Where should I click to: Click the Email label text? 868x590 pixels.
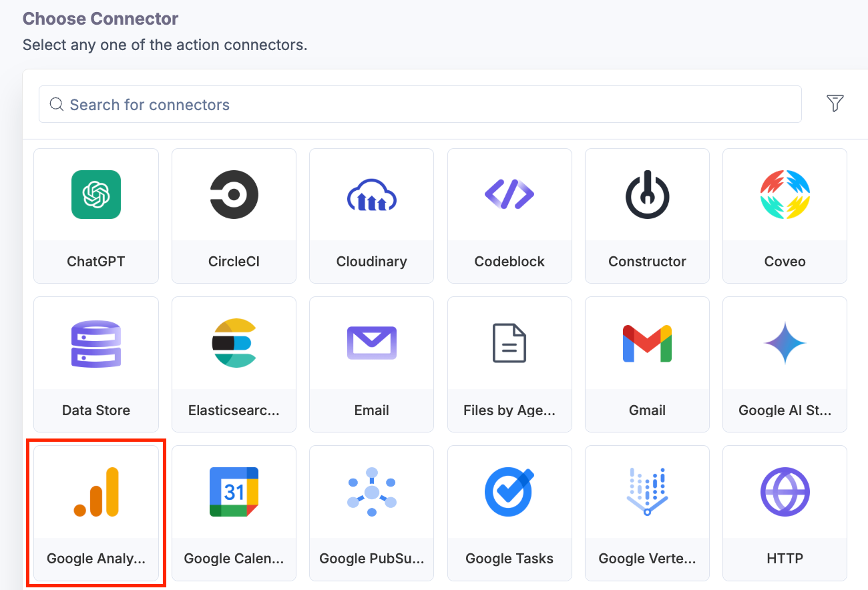pyautogui.click(x=372, y=410)
